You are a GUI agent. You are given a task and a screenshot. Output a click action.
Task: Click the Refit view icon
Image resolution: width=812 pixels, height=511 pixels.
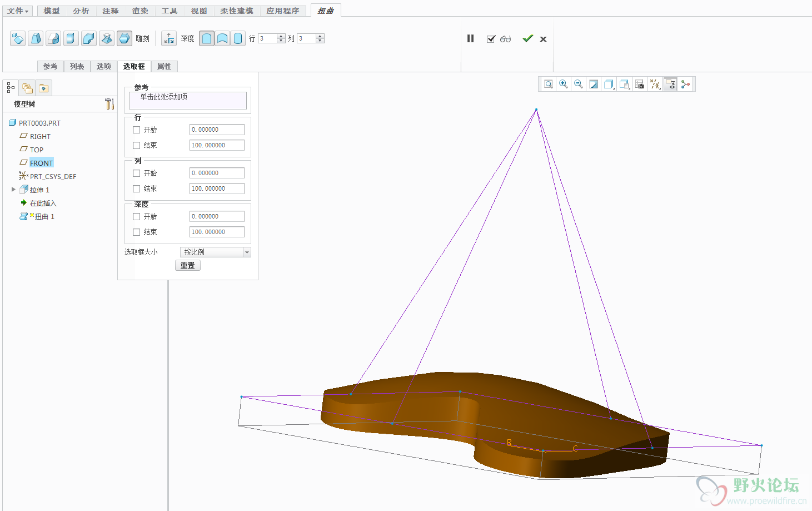coord(549,84)
